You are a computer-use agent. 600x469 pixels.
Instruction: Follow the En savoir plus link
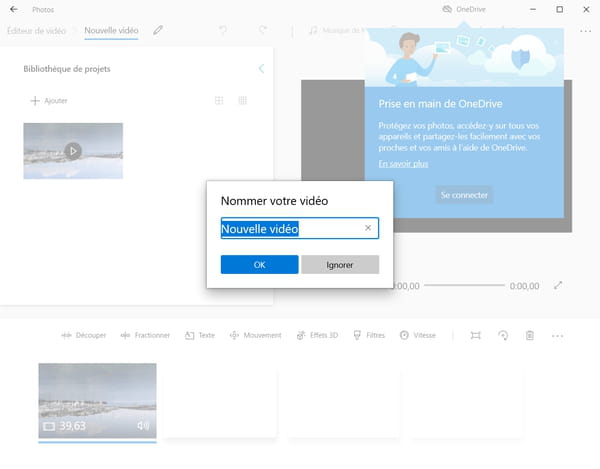coord(403,164)
